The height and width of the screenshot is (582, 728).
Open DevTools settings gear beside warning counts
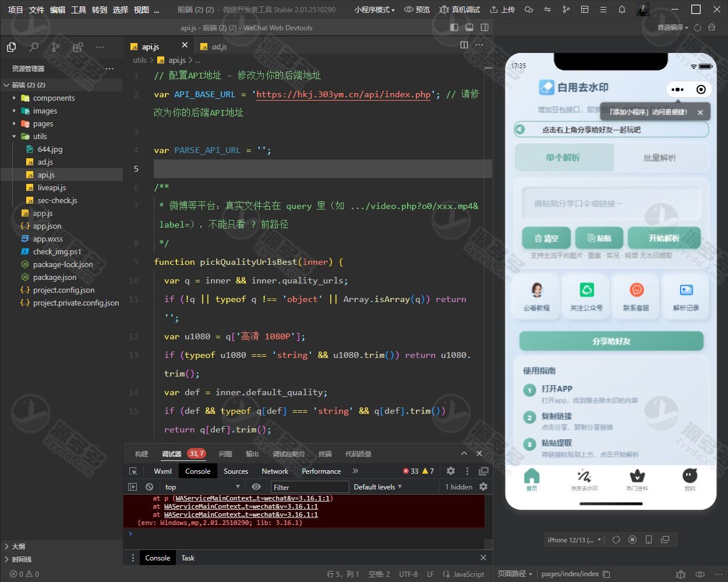coord(451,471)
